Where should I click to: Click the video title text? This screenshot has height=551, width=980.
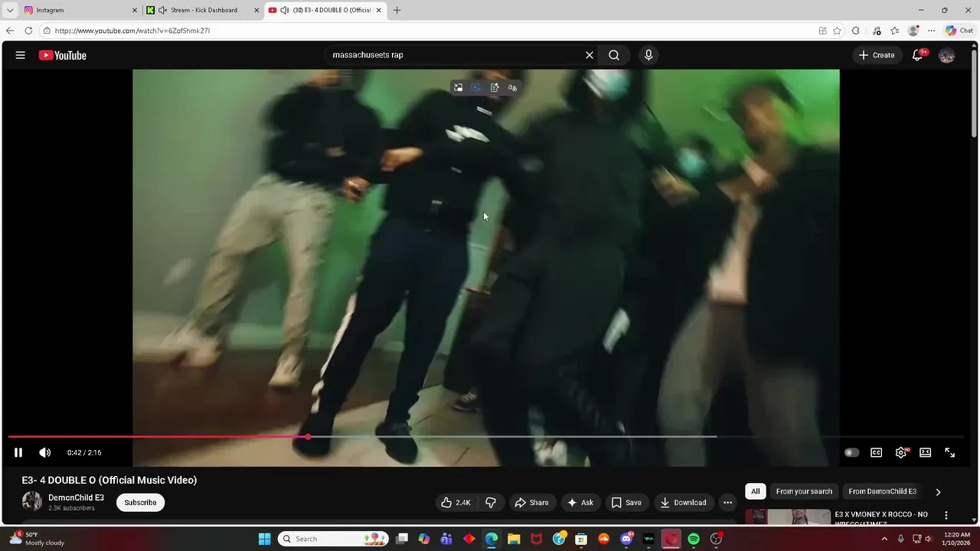pyautogui.click(x=109, y=481)
